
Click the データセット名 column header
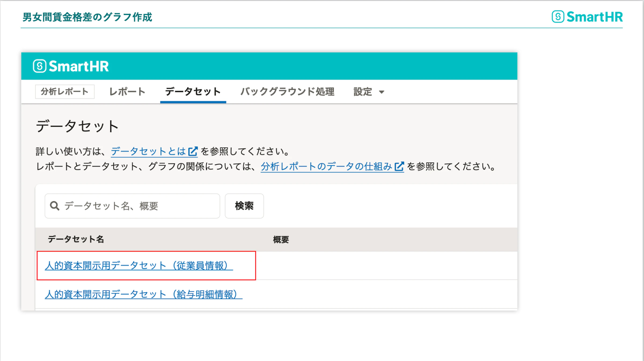(x=76, y=239)
